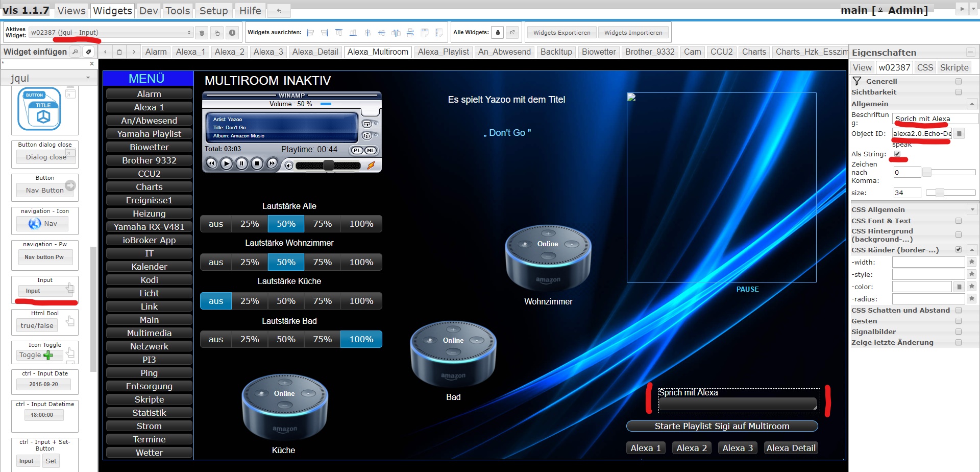Viewport: 980px width, 472px height.
Task: Enable the Generell section checkbox
Action: 959,81
